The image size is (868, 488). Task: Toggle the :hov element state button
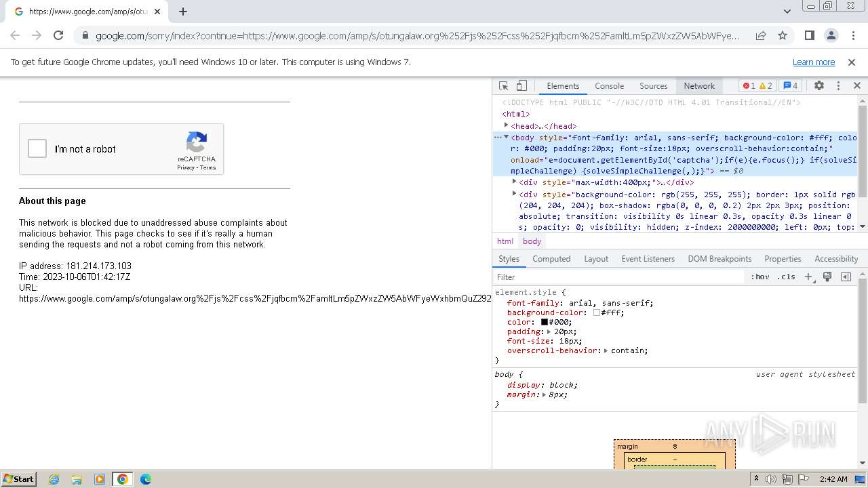pos(760,277)
